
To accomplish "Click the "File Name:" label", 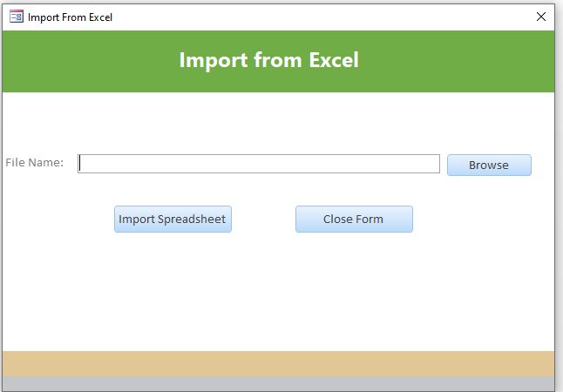I will click(x=35, y=163).
